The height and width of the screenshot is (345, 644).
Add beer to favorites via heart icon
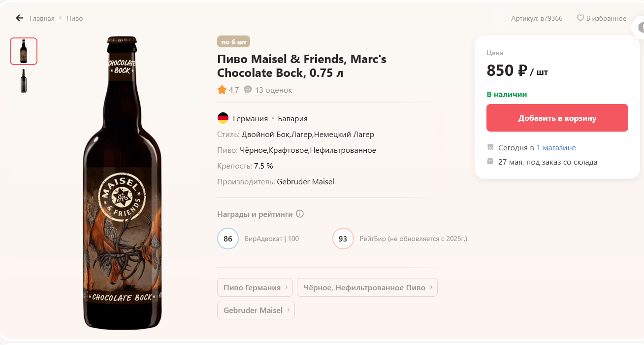click(580, 18)
